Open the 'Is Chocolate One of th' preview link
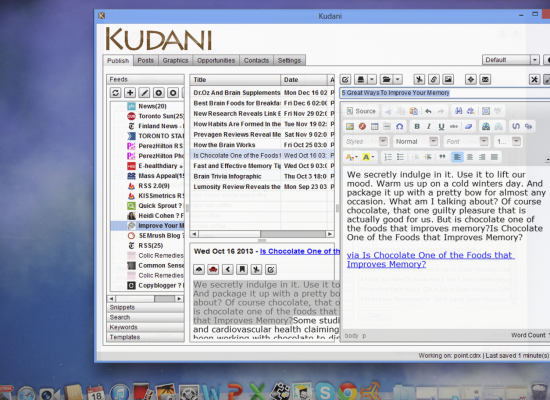The width and height of the screenshot is (550, 400). click(x=300, y=251)
